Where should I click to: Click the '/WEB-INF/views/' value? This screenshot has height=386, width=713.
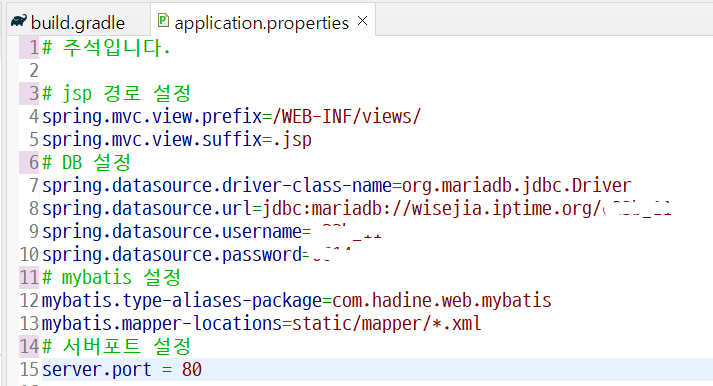click(347, 116)
